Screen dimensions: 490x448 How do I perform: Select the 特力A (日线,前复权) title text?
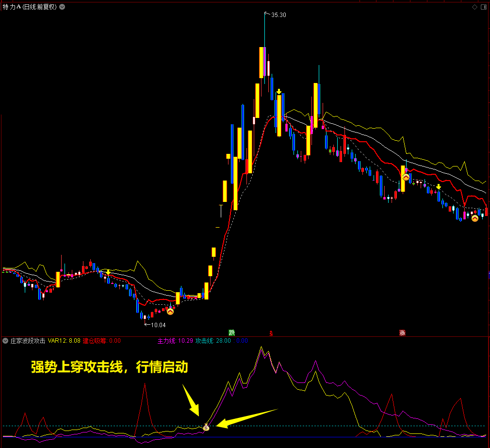30,7
